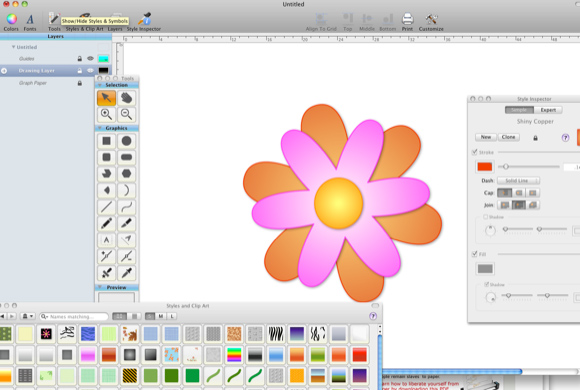Screen dimensions: 580x390
Task: Open the Colors palette in toolbar
Action: (11, 22)
